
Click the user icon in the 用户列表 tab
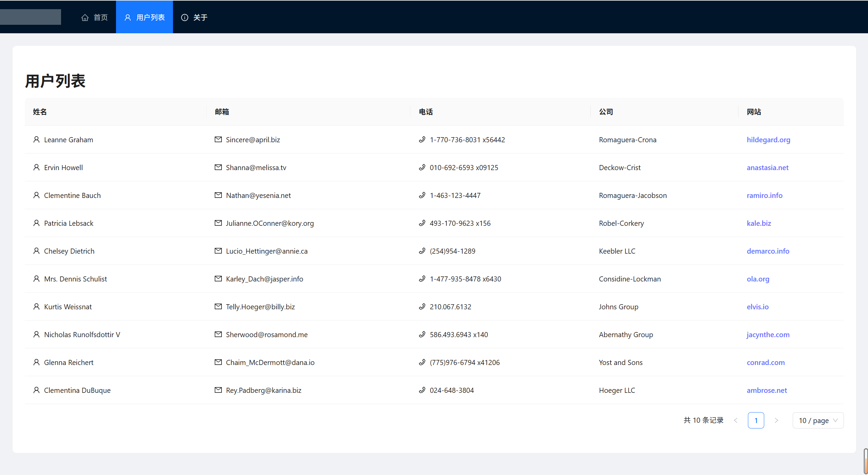(x=128, y=18)
